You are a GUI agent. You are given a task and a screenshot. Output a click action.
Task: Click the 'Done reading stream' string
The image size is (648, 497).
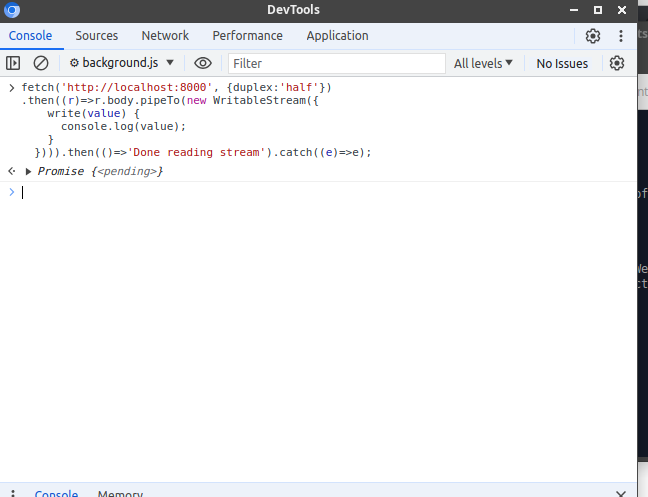point(196,152)
